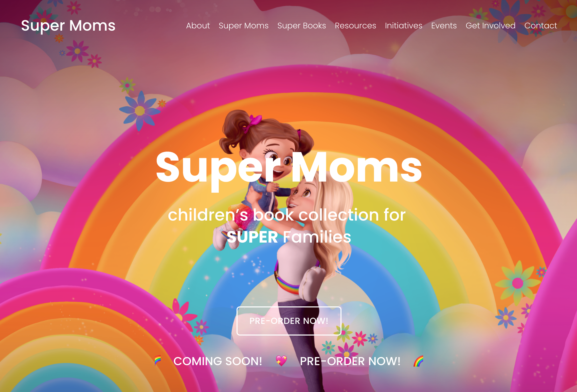Open Get Involved in the navigation
Image resolution: width=577 pixels, height=392 pixels.
pos(491,26)
